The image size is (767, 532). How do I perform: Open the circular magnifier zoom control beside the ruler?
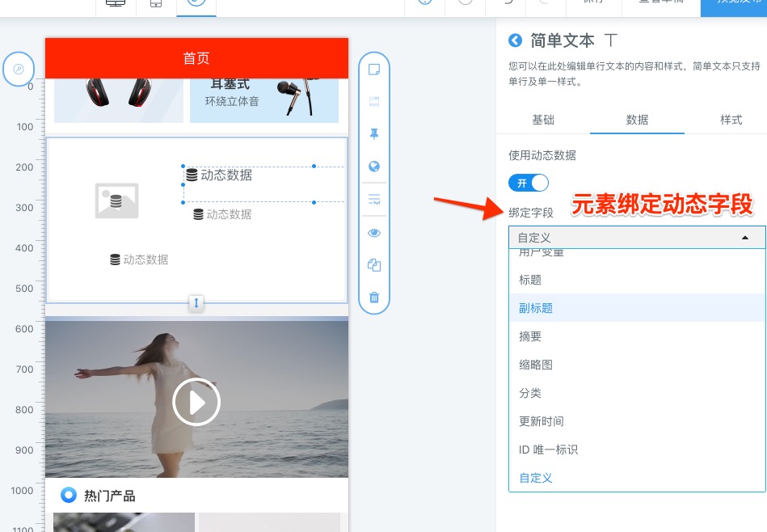click(19, 69)
